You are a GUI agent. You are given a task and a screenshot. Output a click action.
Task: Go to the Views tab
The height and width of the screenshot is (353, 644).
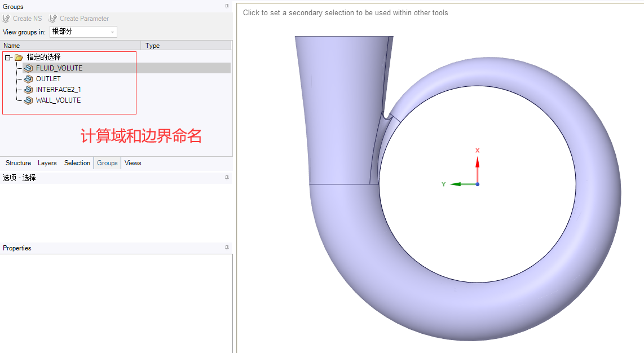coord(133,163)
